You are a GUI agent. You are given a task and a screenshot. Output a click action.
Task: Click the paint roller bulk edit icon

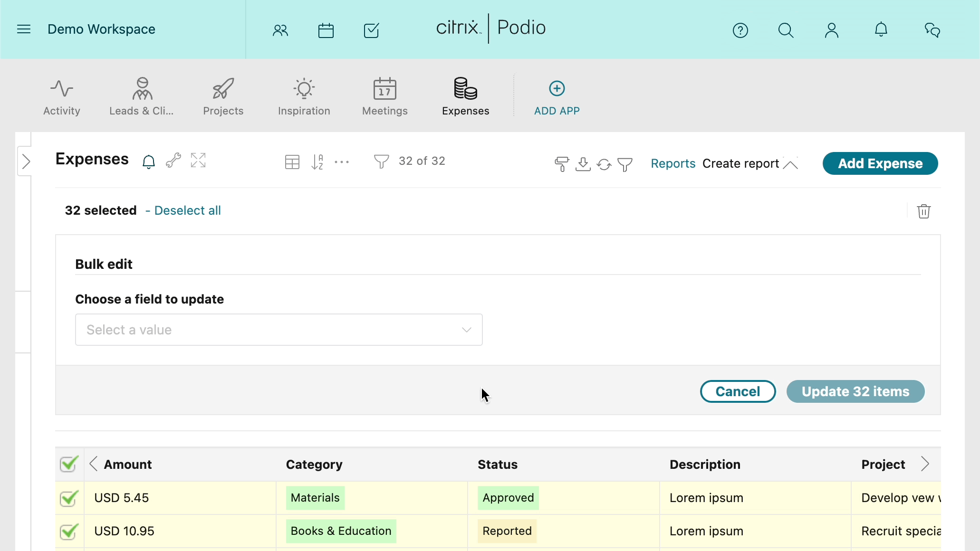[562, 164]
